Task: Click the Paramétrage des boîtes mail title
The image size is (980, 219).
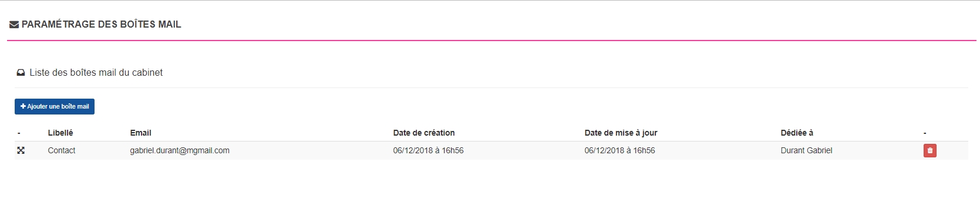Action: 101,25
